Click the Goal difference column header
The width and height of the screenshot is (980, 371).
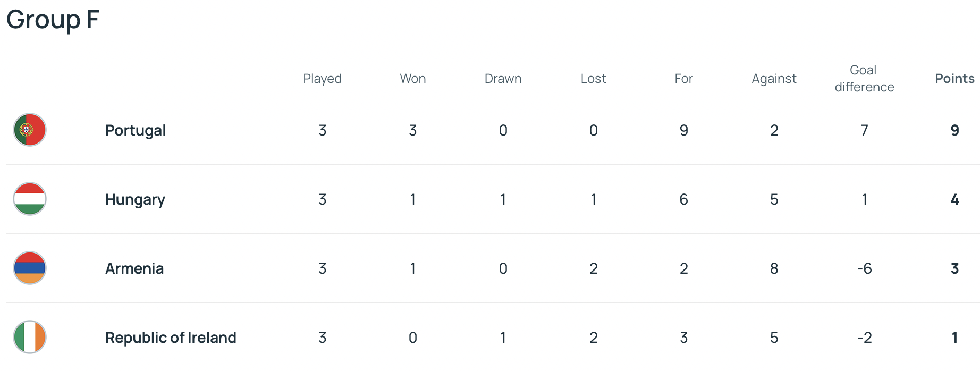tap(864, 79)
